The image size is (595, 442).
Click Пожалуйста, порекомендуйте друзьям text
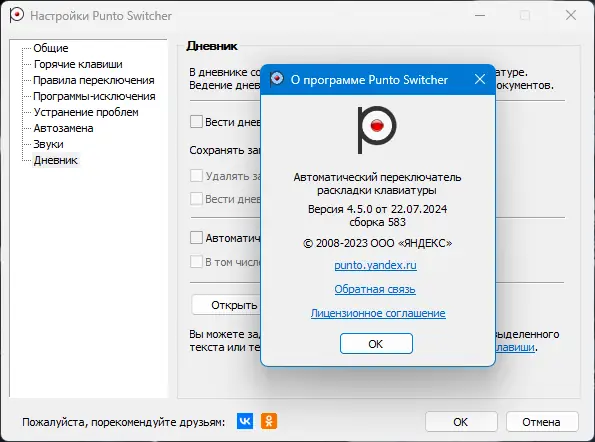[124, 422]
